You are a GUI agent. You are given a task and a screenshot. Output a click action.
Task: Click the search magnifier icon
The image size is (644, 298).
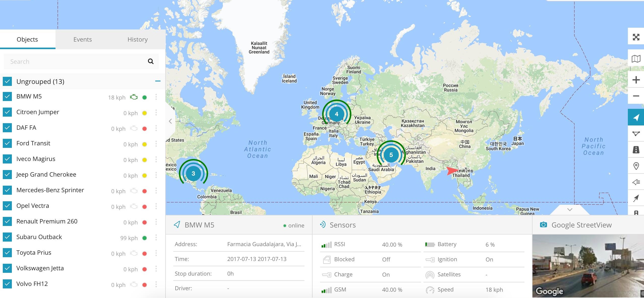pos(151,61)
